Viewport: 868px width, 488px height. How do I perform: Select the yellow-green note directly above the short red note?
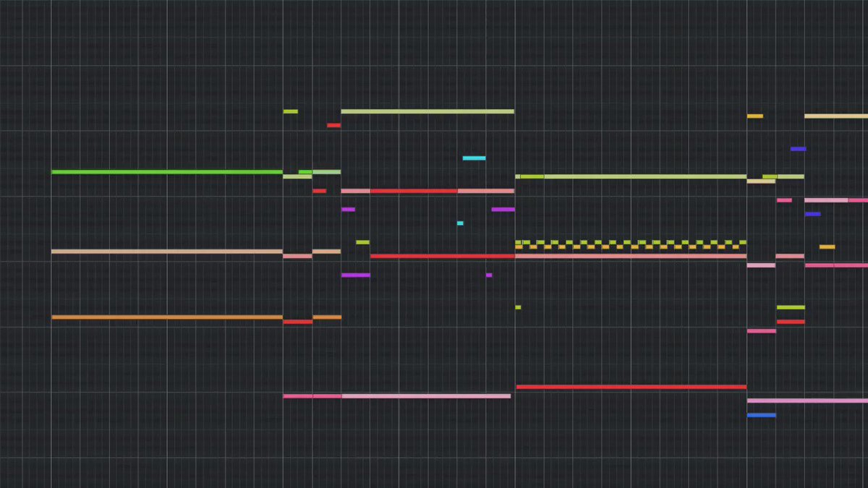pos(791,307)
